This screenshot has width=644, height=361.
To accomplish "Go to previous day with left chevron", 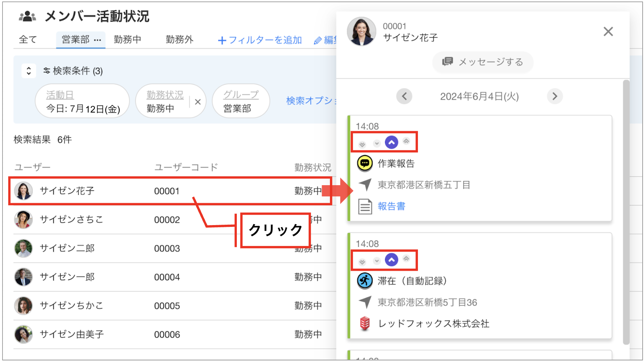I will (404, 96).
